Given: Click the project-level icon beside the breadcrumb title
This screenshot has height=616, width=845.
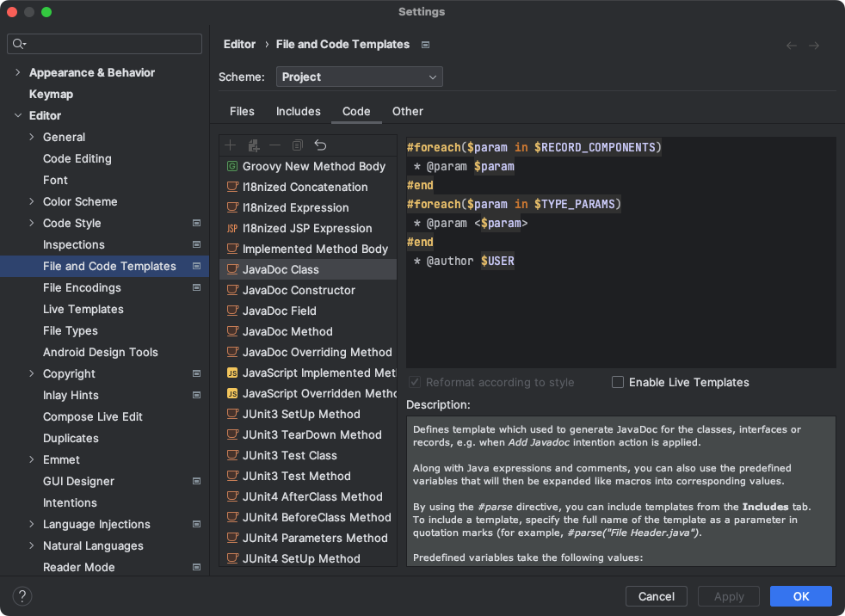Looking at the screenshot, I should (x=425, y=45).
